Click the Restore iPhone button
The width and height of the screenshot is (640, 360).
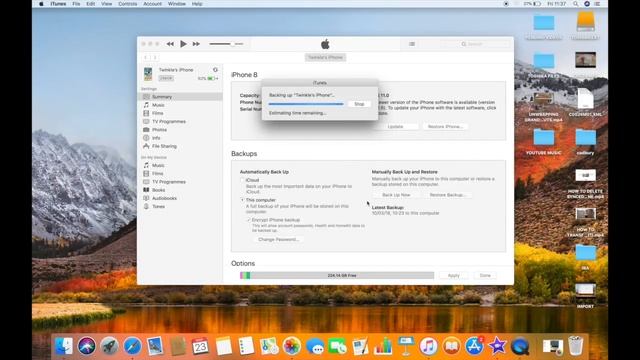coord(445,127)
